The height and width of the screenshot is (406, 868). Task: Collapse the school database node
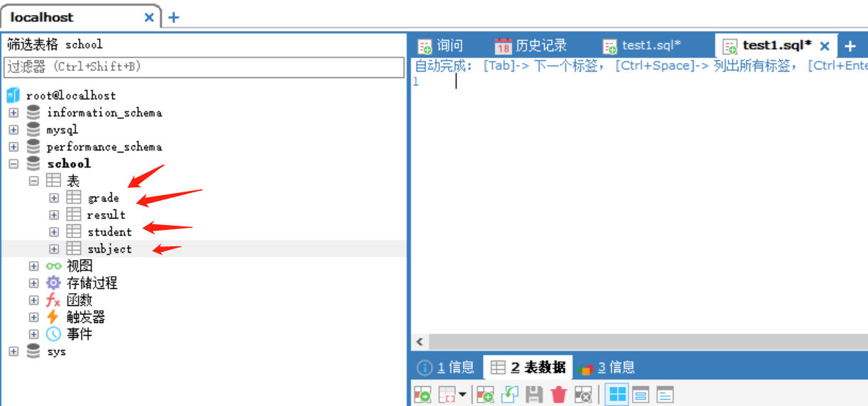click(x=13, y=163)
